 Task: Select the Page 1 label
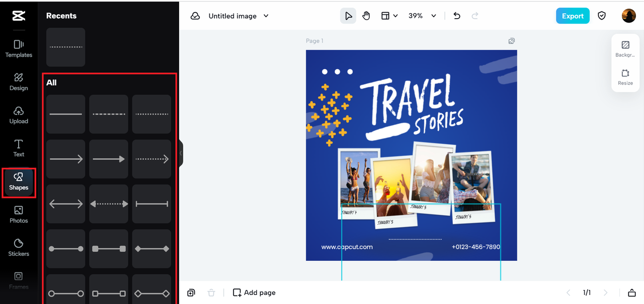[314, 41]
